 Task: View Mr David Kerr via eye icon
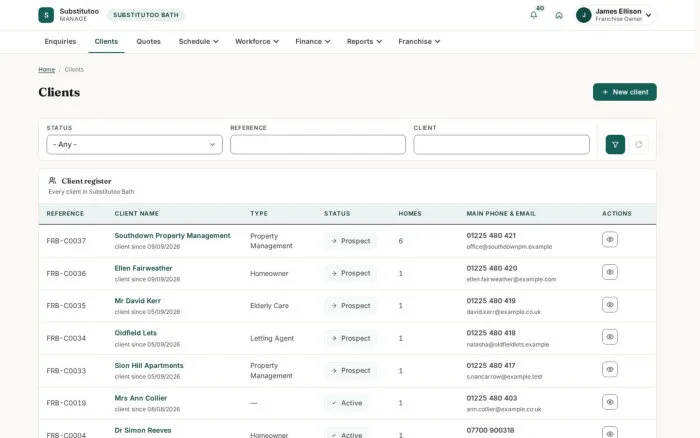[610, 305]
